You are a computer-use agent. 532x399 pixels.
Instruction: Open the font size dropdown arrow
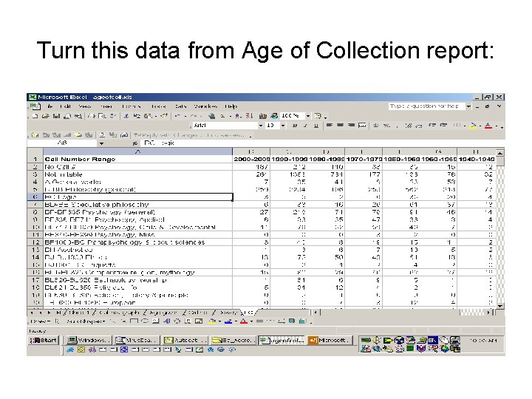coord(283,126)
